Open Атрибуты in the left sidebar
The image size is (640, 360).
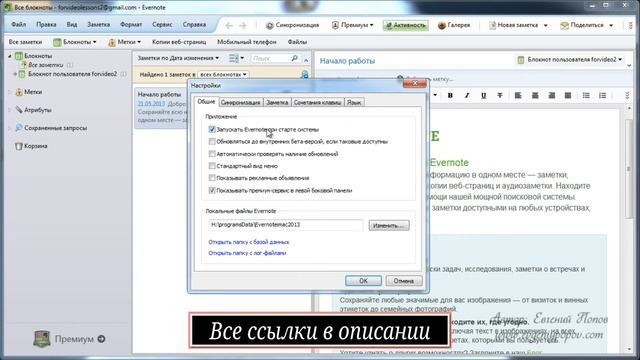click(x=38, y=110)
